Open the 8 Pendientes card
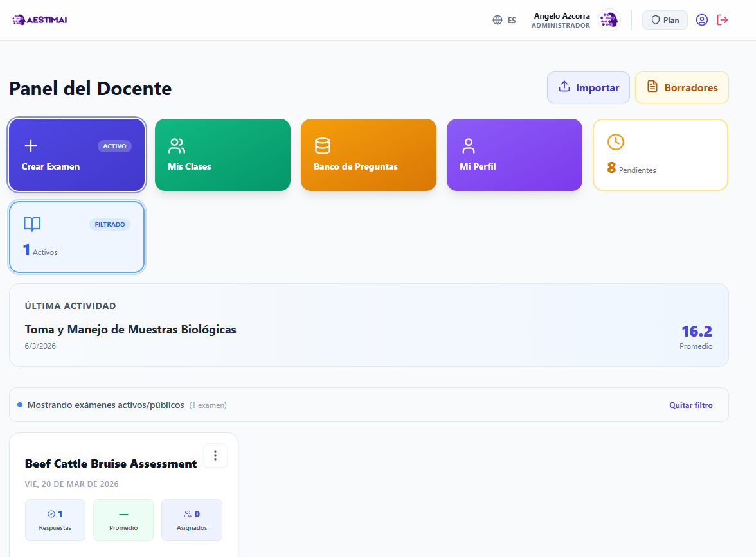Image resolution: width=756 pixels, height=557 pixels. pos(660,155)
